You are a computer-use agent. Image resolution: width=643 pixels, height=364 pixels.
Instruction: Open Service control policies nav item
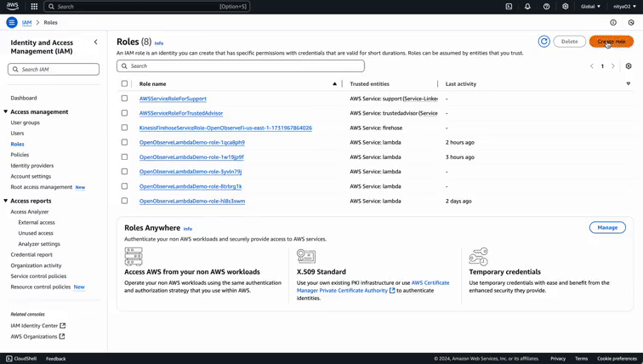click(x=38, y=276)
